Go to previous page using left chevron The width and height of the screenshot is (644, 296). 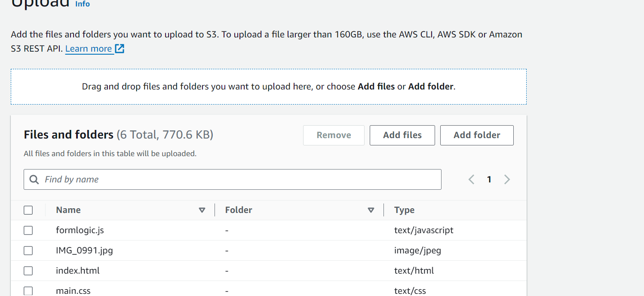point(471,179)
